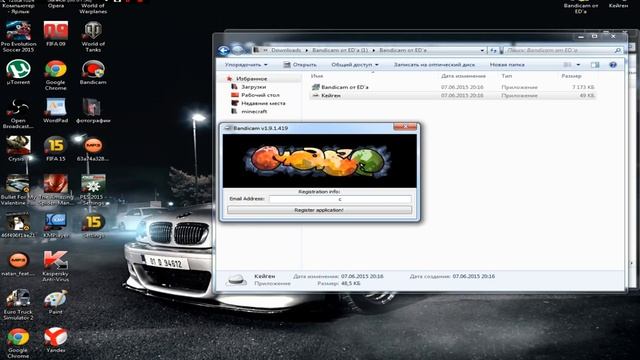This screenshot has height=360, width=640.
Task: Click the Email Address input field
Action: click(x=340, y=199)
